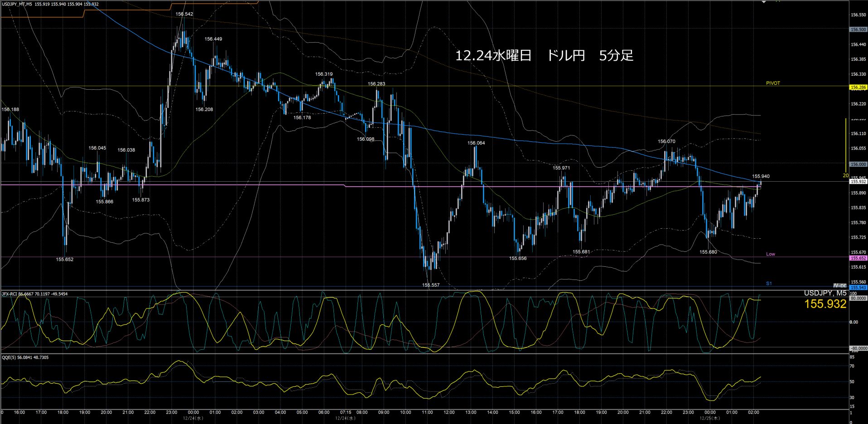The width and height of the screenshot is (868, 424).
Task: Click the 156.542 high price marker
Action: (x=184, y=14)
